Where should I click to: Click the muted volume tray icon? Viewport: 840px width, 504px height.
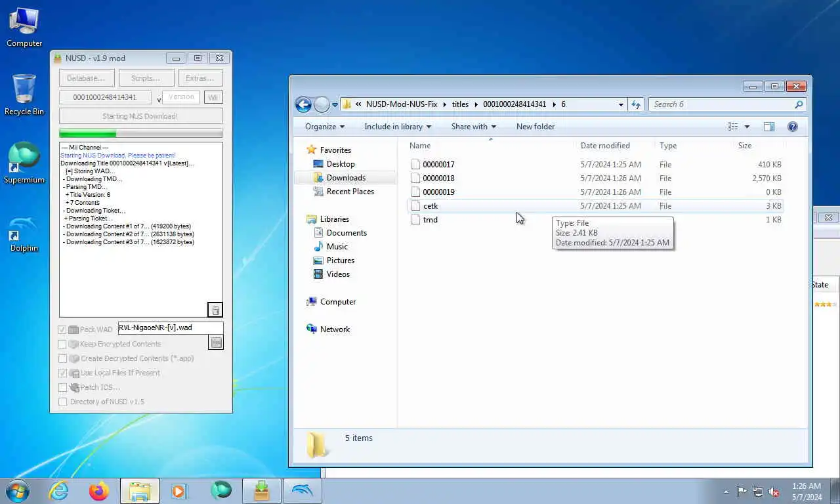(x=774, y=492)
